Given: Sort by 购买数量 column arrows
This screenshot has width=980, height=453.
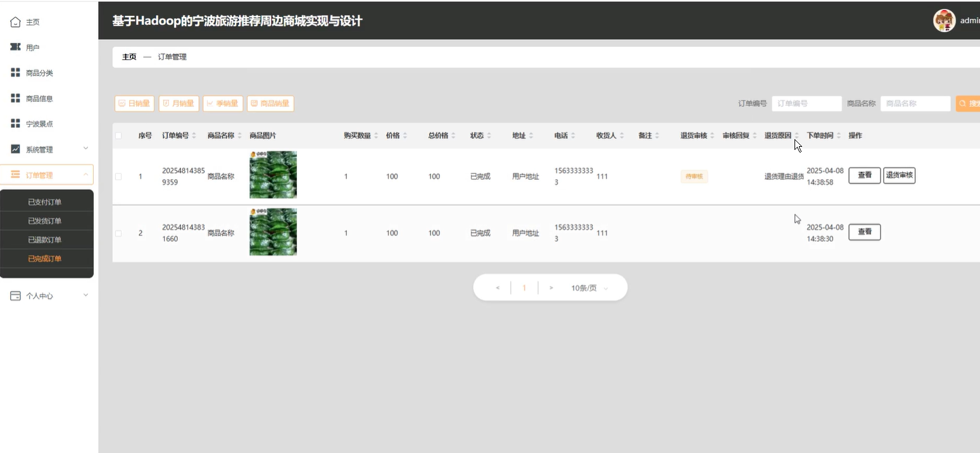Looking at the screenshot, I should point(376,136).
